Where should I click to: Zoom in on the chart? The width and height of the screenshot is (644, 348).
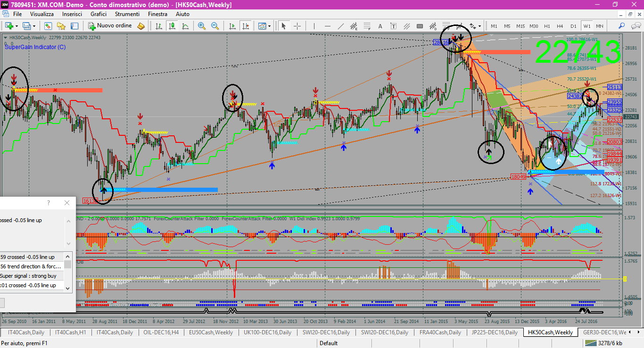pos(202,25)
